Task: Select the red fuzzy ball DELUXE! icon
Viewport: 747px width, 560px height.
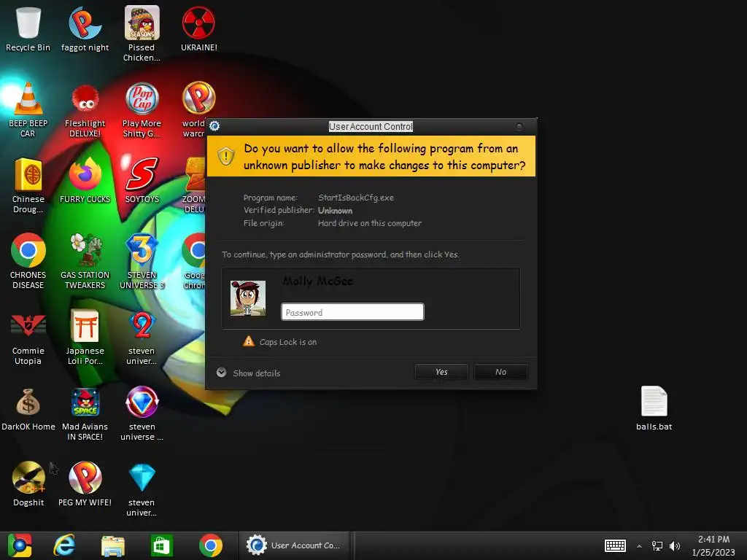Action: pos(85,109)
